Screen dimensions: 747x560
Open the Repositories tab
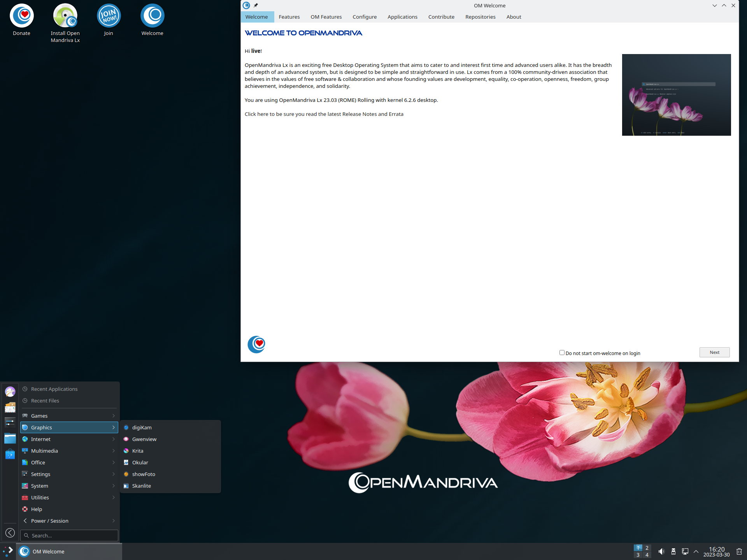[x=480, y=17]
